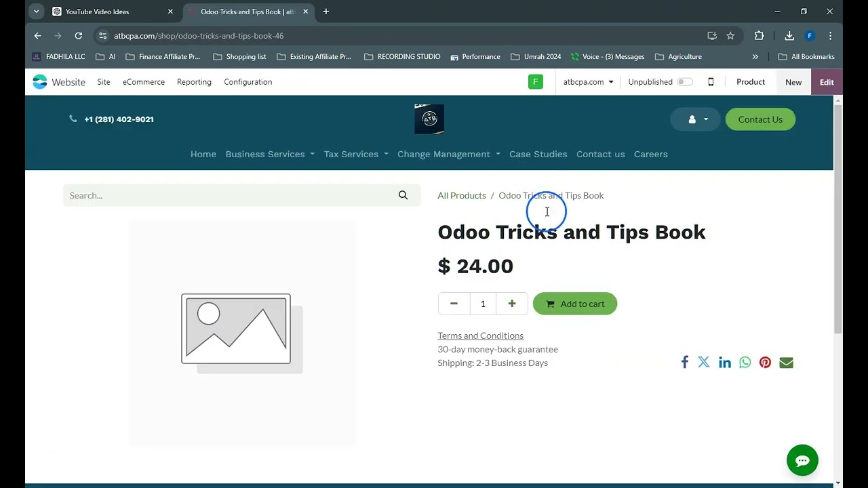Screen dimensions: 868x488
Task: Show more bookmarks chevron
Action: coord(755,57)
